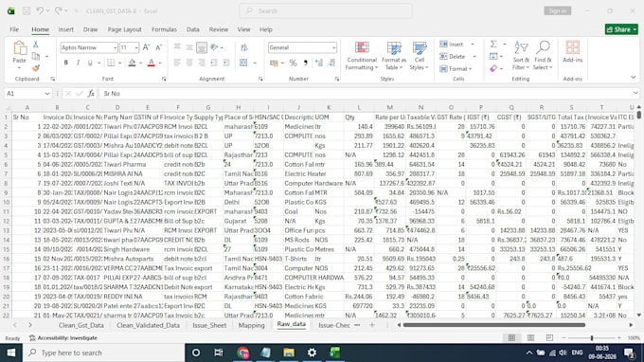Increase font size with the larger A icon

tap(146, 47)
